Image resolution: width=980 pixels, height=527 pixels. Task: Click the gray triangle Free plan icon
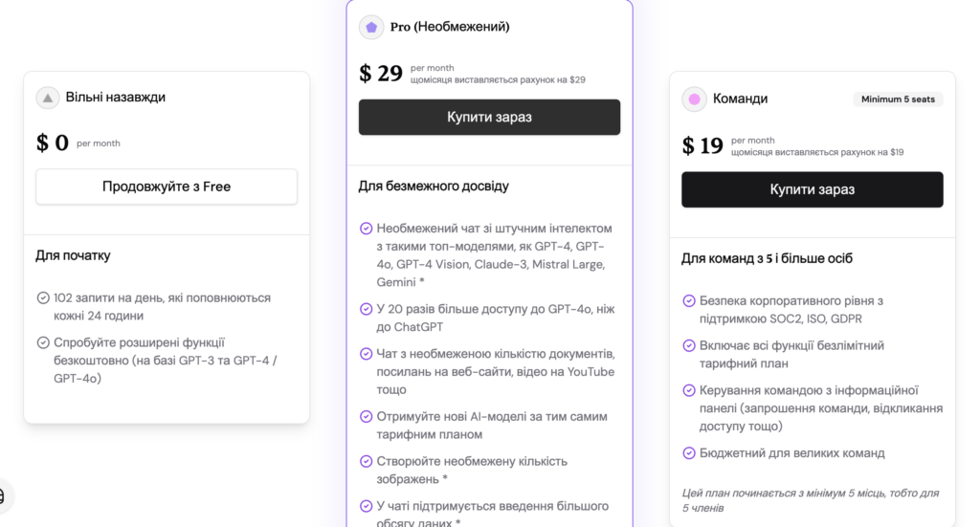coord(48,98)
